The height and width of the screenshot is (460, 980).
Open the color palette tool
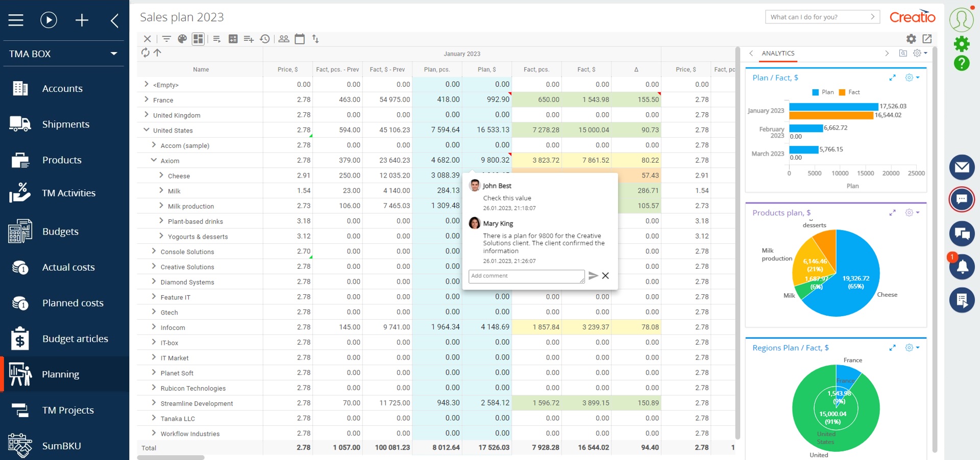(x=182, y=39)
